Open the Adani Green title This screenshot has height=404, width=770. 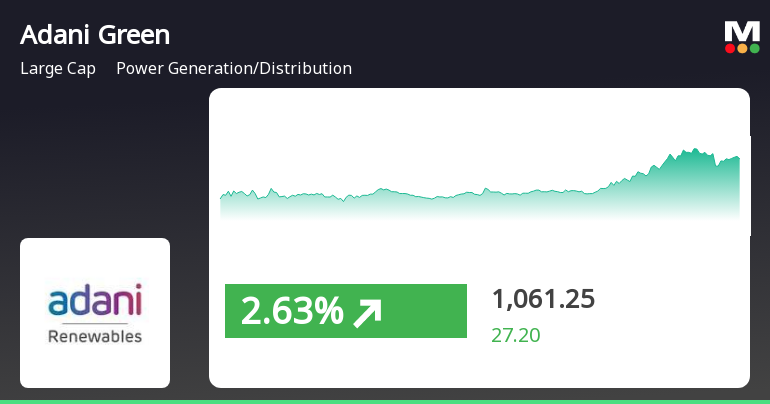(95, 35)
